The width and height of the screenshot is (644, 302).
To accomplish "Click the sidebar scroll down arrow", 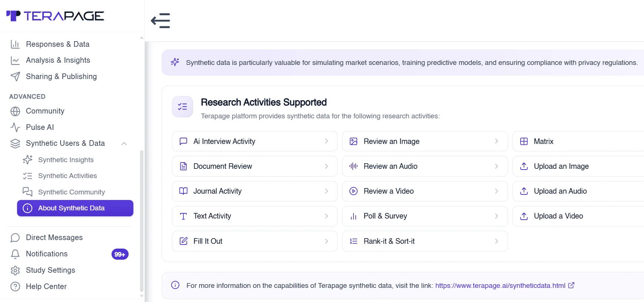I will point(142,296).
